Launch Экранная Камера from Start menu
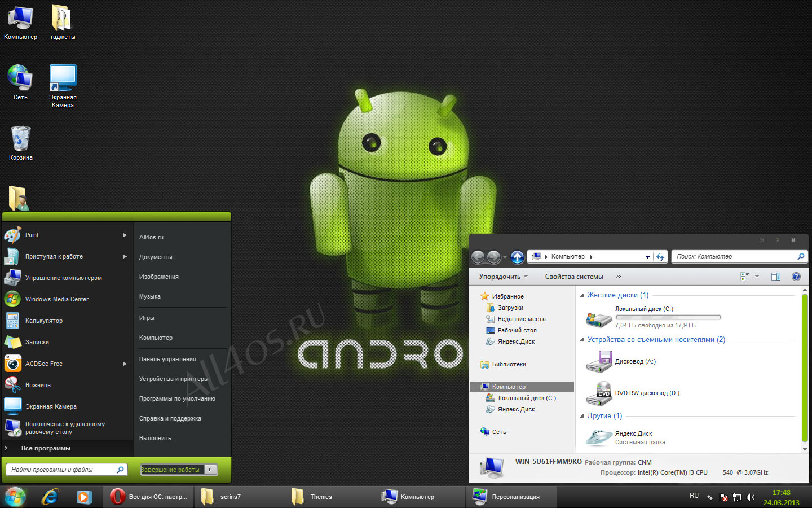This screenshot has width=812, height=508. point(67,406)
